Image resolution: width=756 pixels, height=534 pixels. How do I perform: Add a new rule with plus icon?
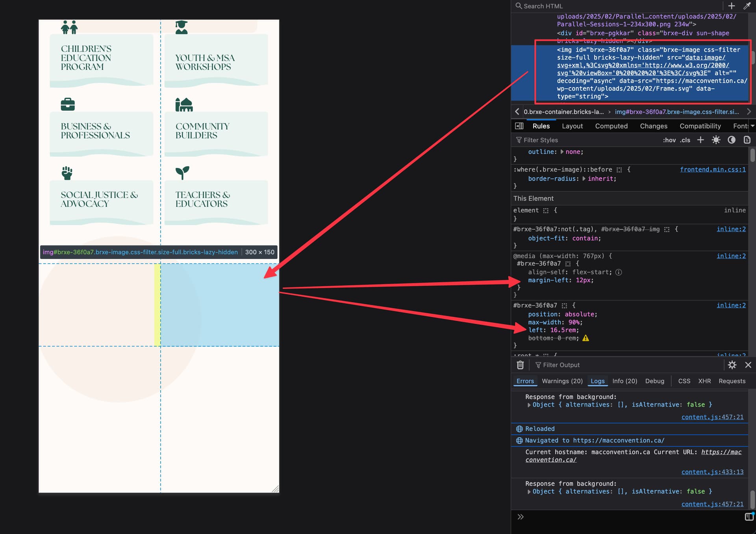(700, 140)
